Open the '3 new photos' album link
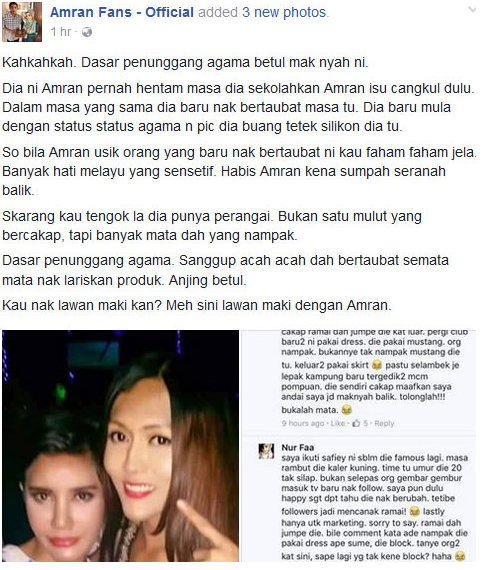The width and height of the screenshot is (486, 570). tap(284, 12)
